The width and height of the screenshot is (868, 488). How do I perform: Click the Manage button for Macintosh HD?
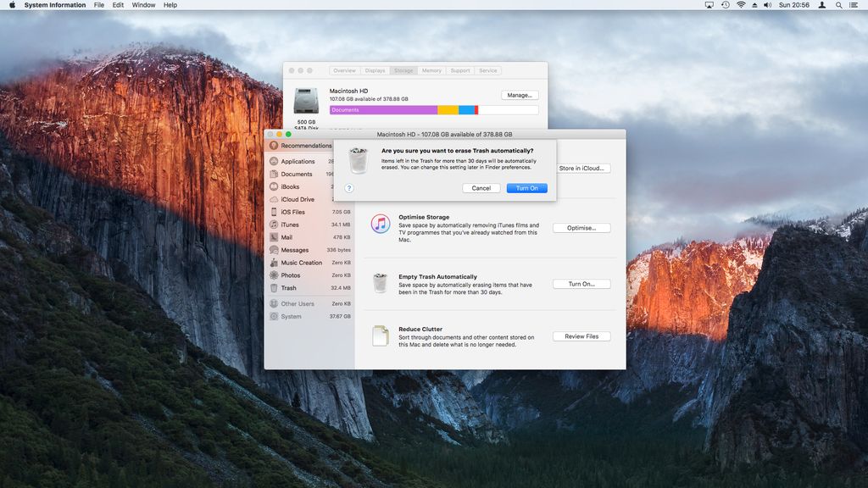[519, 95]
